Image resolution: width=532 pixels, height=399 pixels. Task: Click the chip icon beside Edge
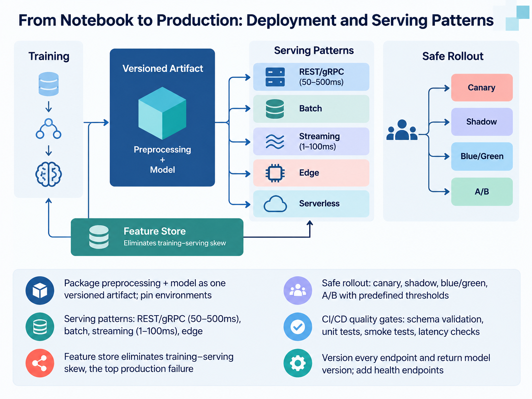point(275,173)
